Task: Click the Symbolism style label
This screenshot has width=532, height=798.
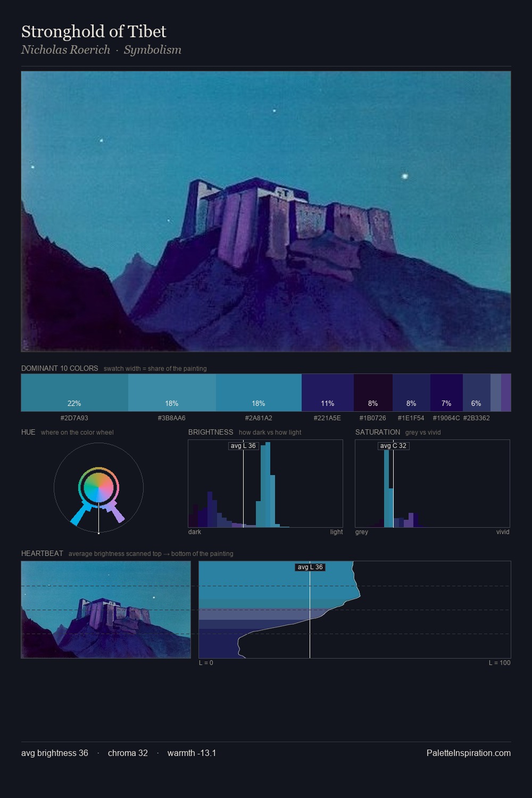Action: tap(153, 50)
